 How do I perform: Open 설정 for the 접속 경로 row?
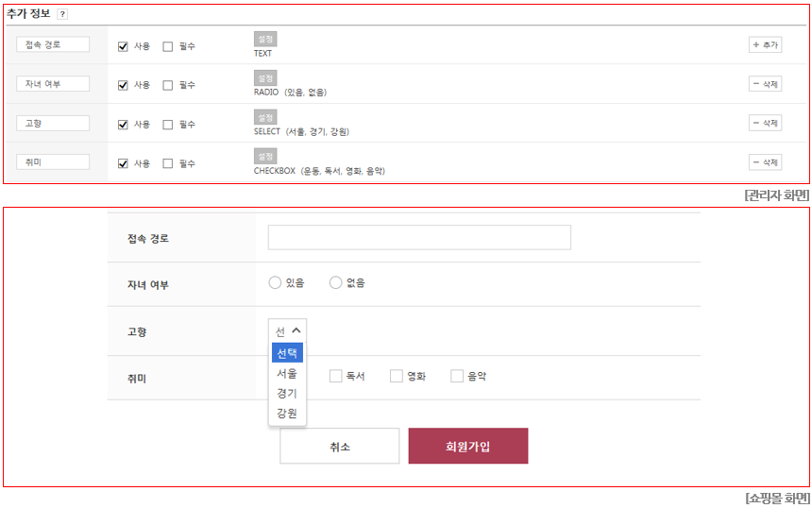coord(265,39)
